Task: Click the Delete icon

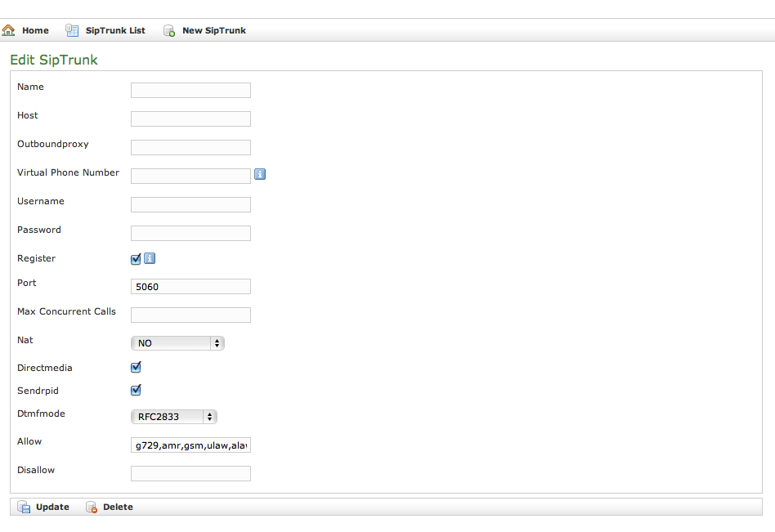Action: pos(92,507)
